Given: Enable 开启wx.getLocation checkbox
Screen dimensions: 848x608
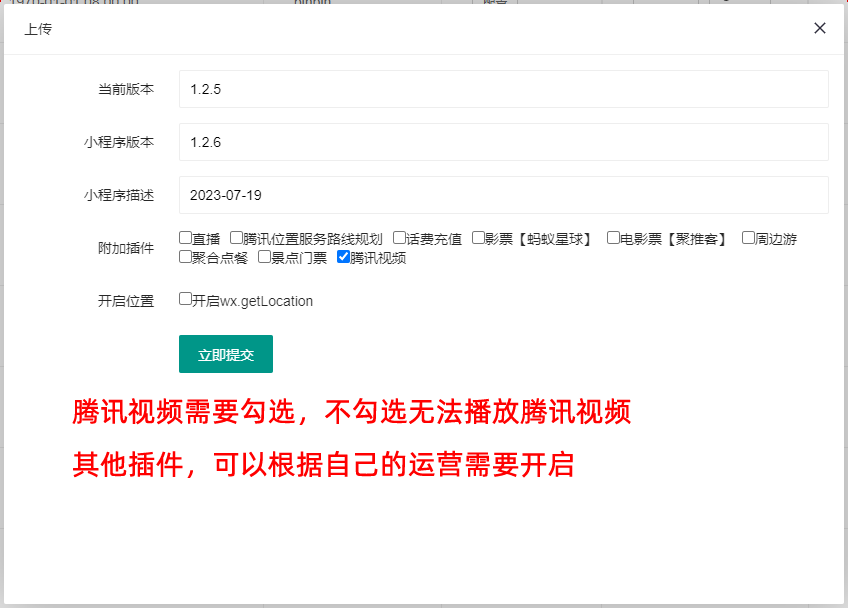Looking at the screenshot, I should (185, 299).
